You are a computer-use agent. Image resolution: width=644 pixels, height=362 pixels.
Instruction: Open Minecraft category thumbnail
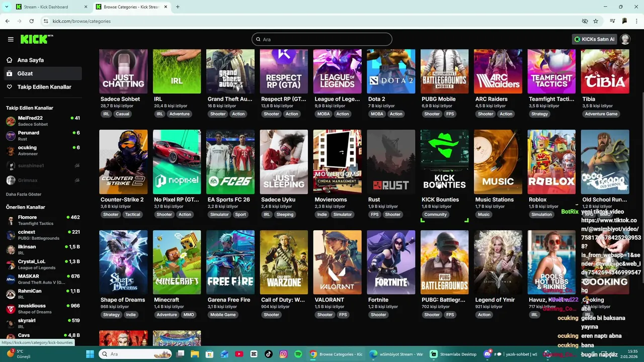point(177,262)
